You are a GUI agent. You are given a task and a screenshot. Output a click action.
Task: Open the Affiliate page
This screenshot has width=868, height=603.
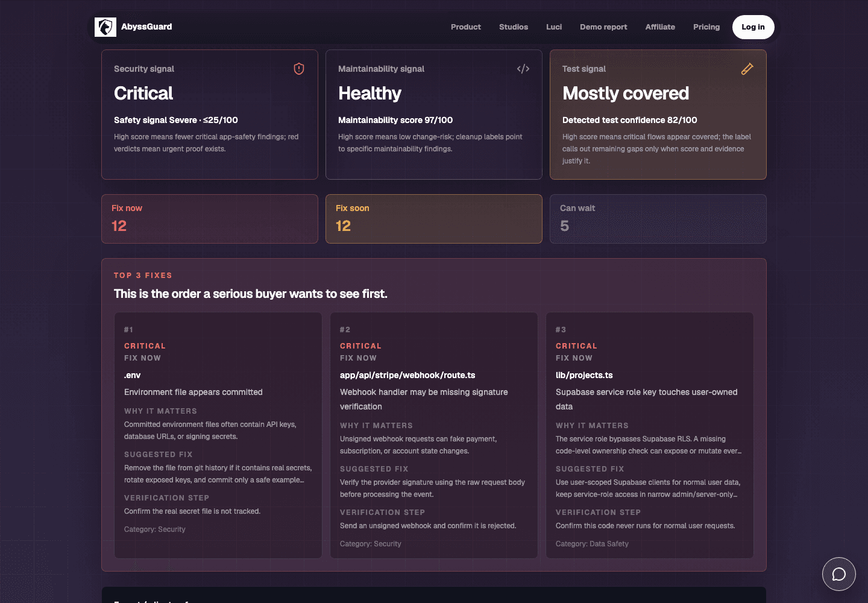point(660,27)
